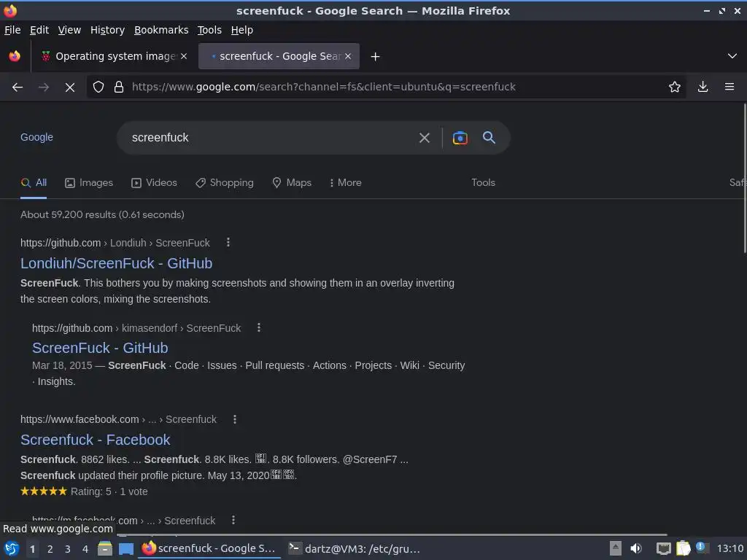This screenshot has width=747, height=560.
Task: Open the View menu
Action: point(69,30)
